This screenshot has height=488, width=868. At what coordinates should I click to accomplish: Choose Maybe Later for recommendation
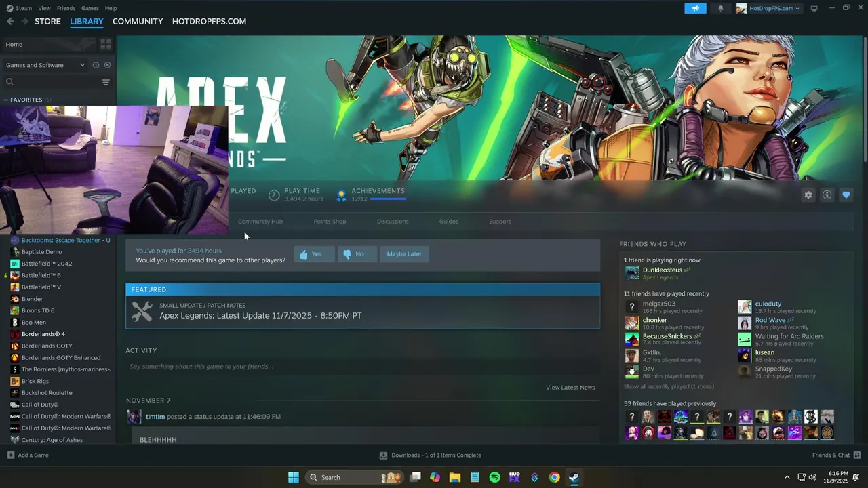404,254
